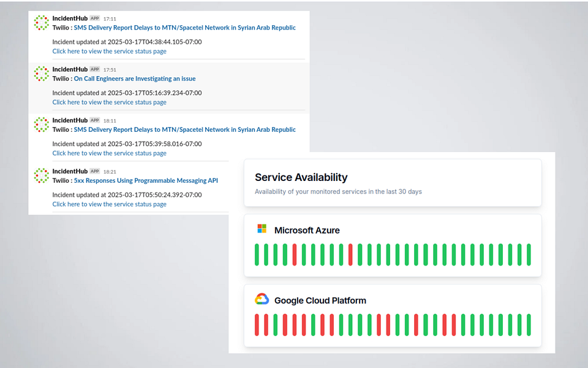Click 'Incident updated at 2025-03-17T04:38:44.105-07:00' text

(x=127, y=42)
